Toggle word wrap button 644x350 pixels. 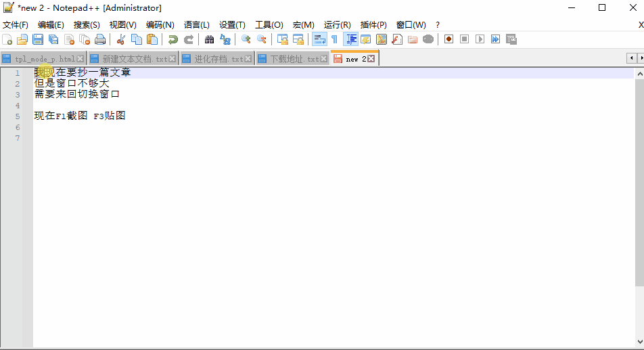tap(319, 39)
